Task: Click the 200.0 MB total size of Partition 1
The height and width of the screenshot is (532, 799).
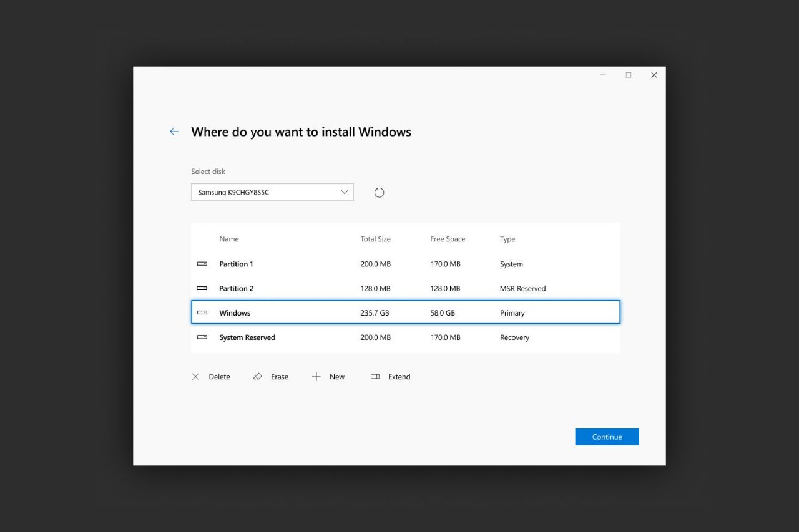Action: point(375,264)
